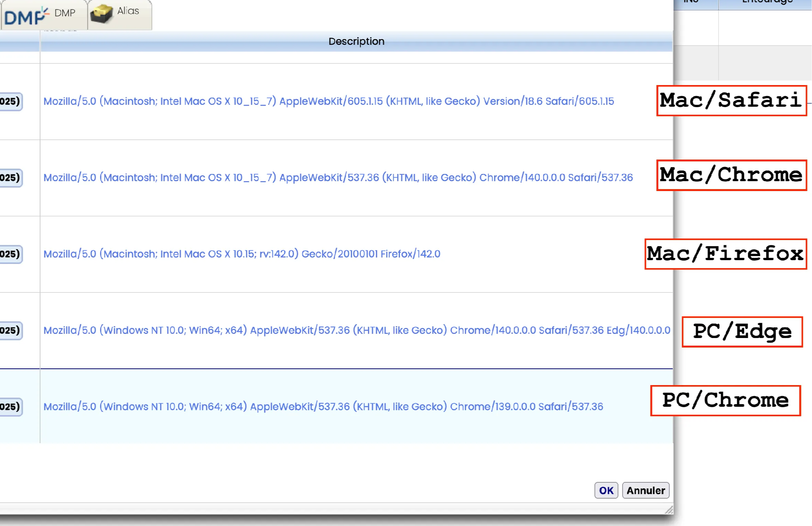Open the Safari/605.1.15 Macintosh user-agent link
Image resolution: width=812 pixels, height=526 pixels.
[328, 101]
